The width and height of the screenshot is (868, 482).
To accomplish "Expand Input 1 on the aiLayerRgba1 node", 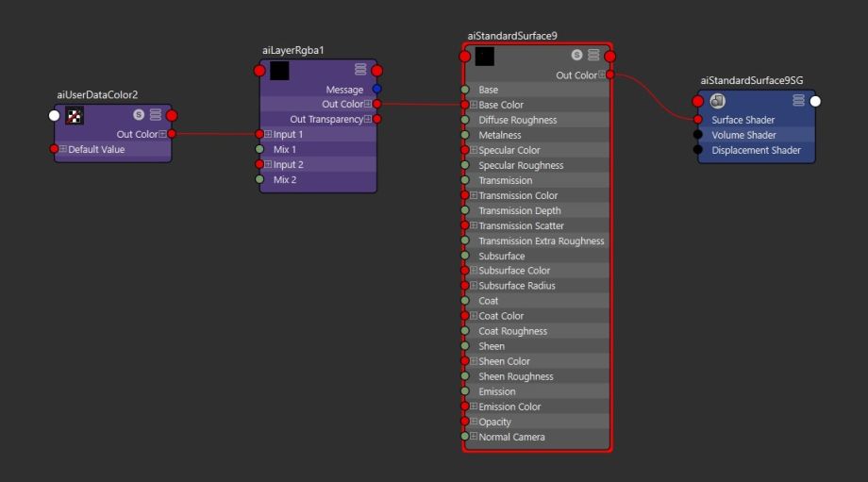I will [268, 135].
